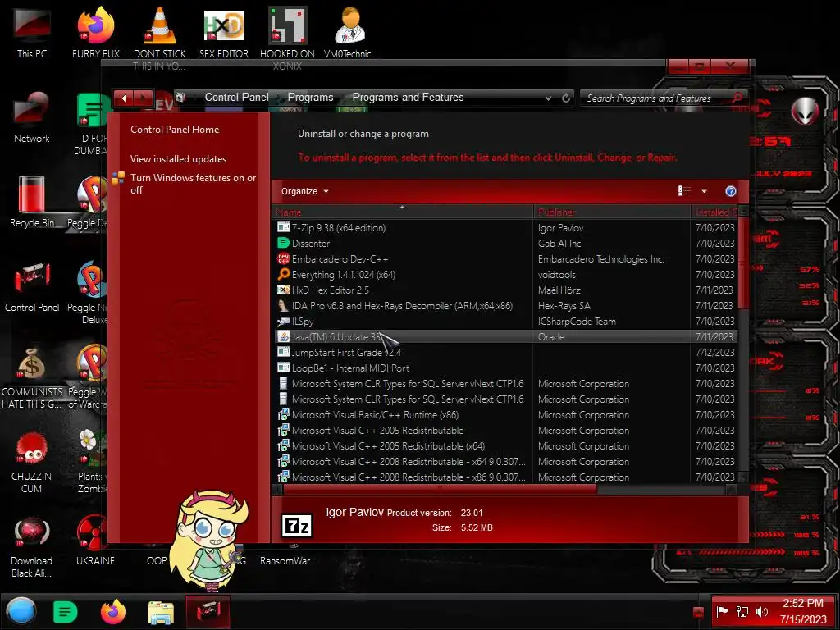Sort by the Name column header
Viewport: 840px width, 630px height.
click(x=402, y=212)
